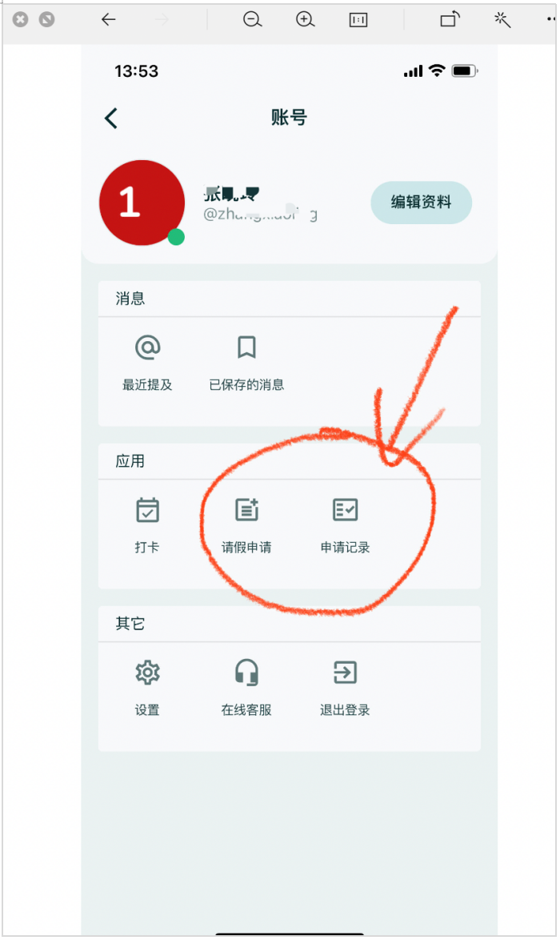Contact 在线客服 online support headset

(246, 673)
